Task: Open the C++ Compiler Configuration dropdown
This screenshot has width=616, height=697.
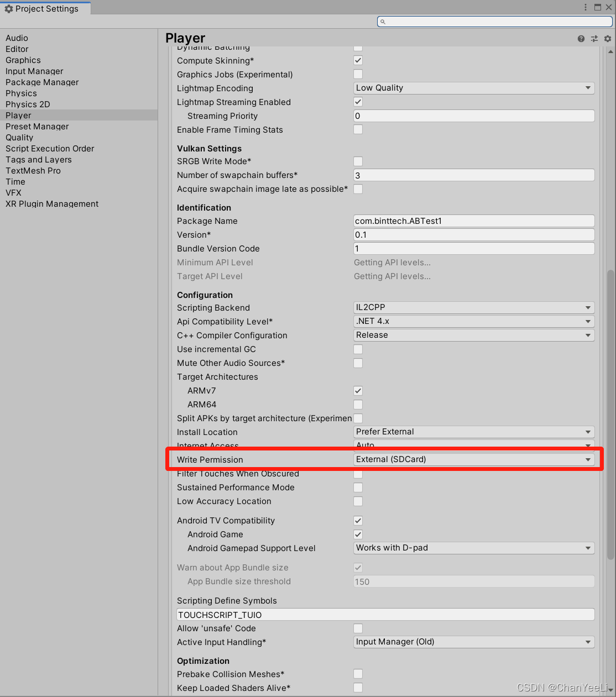Action: [x=474, y=335]
